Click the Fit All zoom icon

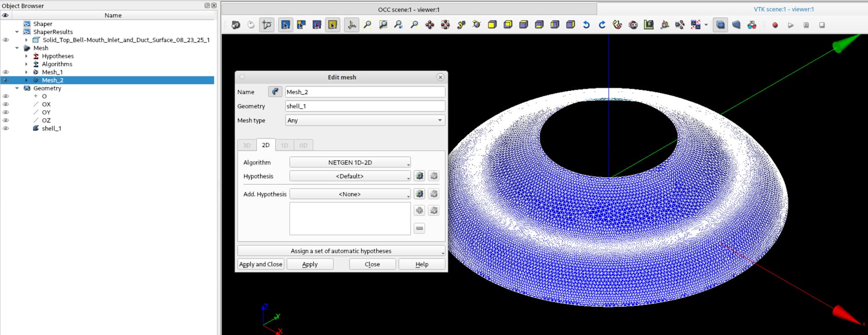click(x=368, y=25)
